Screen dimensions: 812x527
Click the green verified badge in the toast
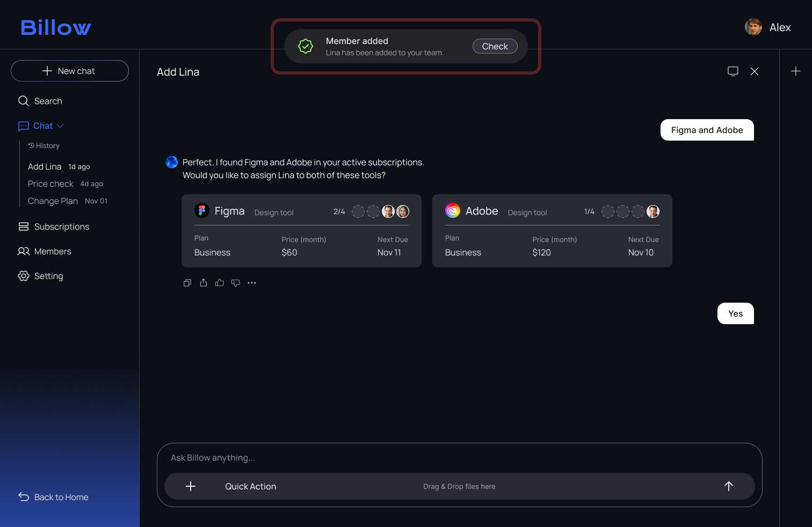coord(306,46)
